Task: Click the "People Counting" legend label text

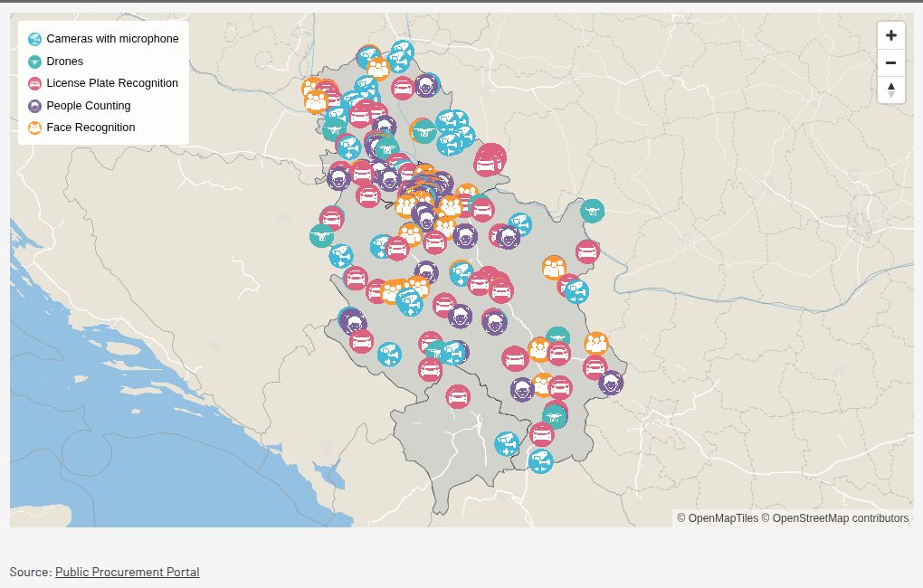Action: (x=89, y=106)
